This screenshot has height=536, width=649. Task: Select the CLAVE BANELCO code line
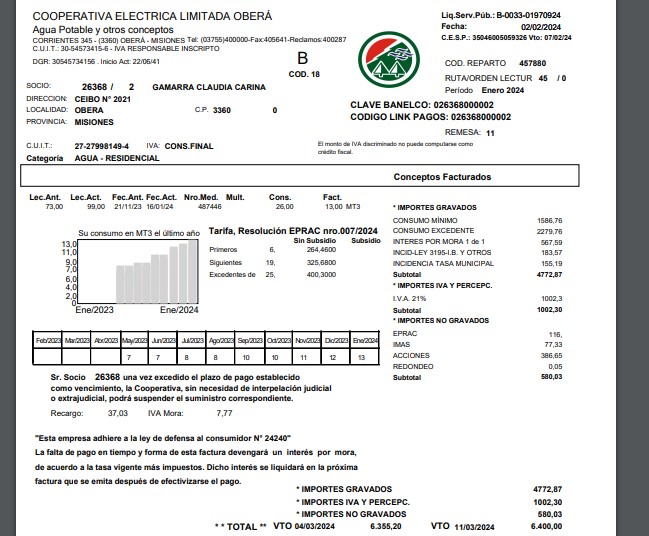coord(421,104)
